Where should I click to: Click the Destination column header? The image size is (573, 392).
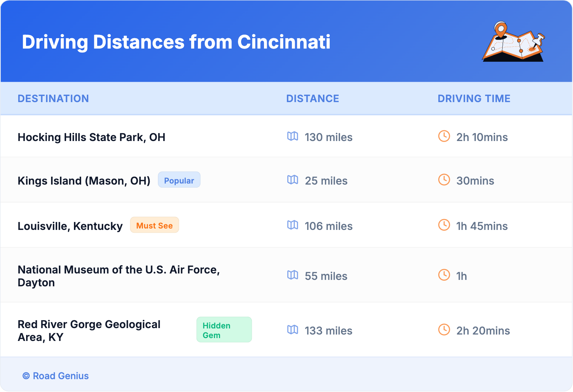click(53, 99)
